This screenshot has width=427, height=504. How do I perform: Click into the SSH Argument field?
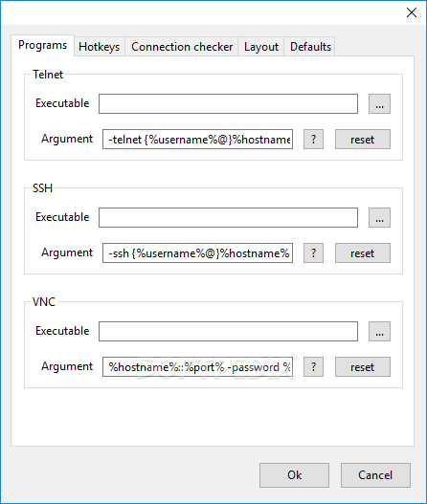point(197,253)
